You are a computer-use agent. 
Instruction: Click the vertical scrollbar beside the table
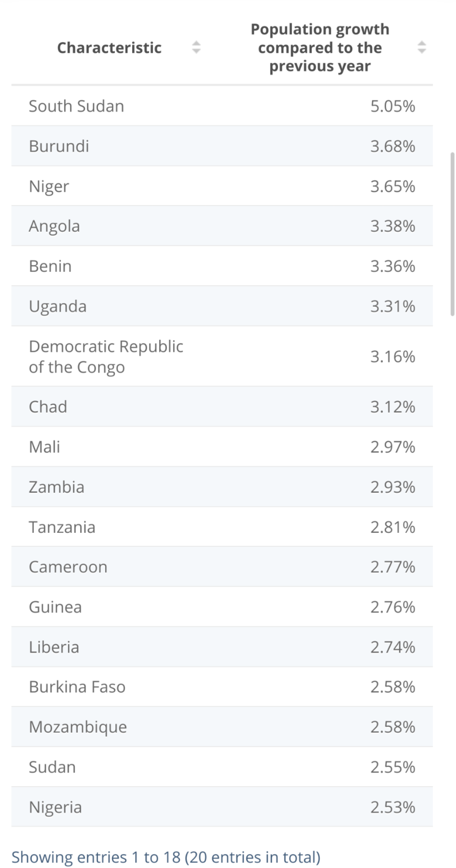click(x=452, y=234)
